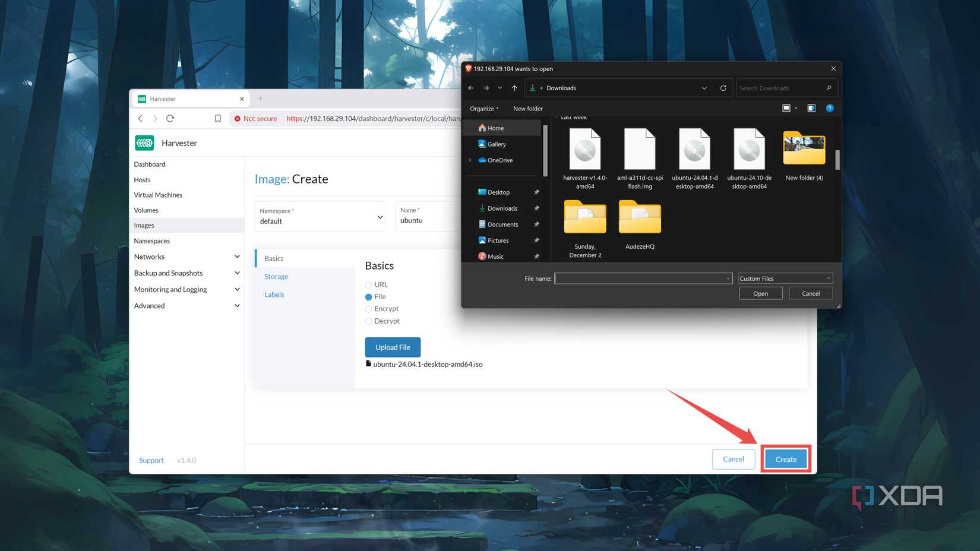The height and width of the screenshot is (551, 980).
Task: Select the aml-a311d-cc-spiflash.img file
Action: pyautogui.click(x=640, y=159)
